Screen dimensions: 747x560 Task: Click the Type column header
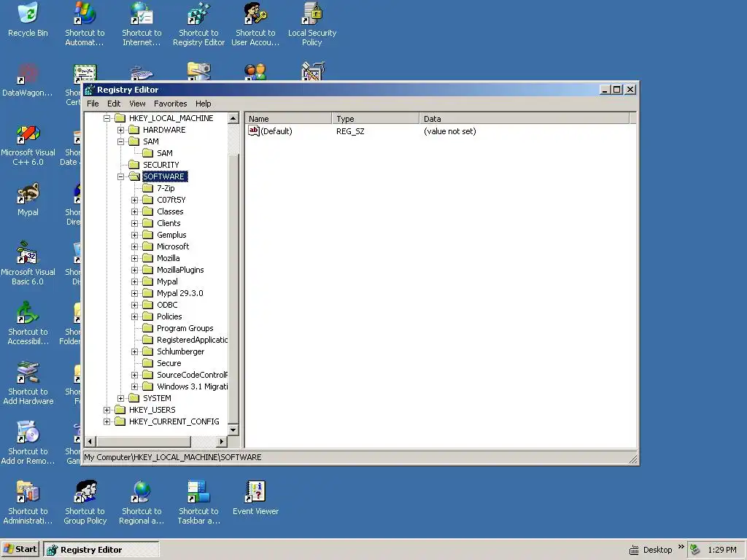click(x=376, y=119)
